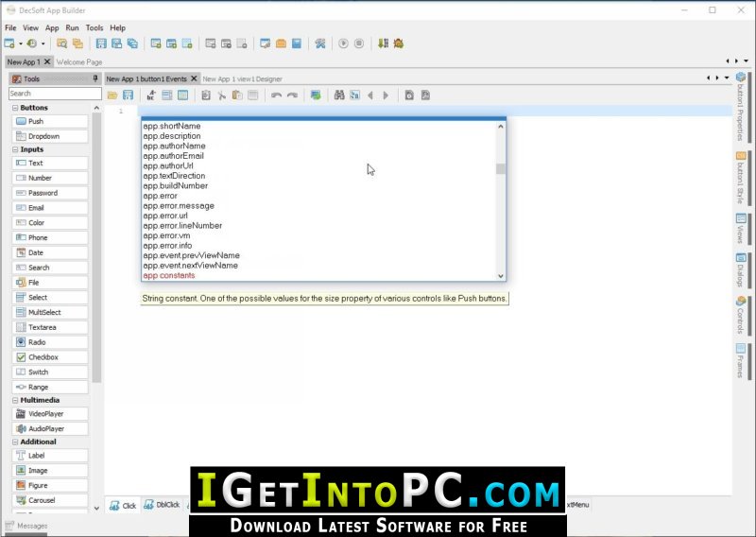Click autocomplete list scroll down arrow
The height and width of the screenshot is (537, 756).
tap(501, 276)
